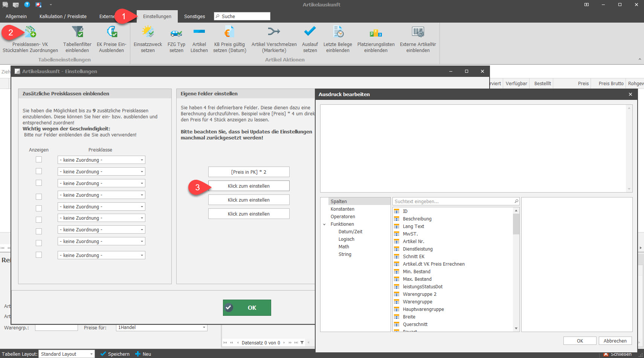
Task: Select the Warengruppe 2 column entry
Action: pos(453,294)
